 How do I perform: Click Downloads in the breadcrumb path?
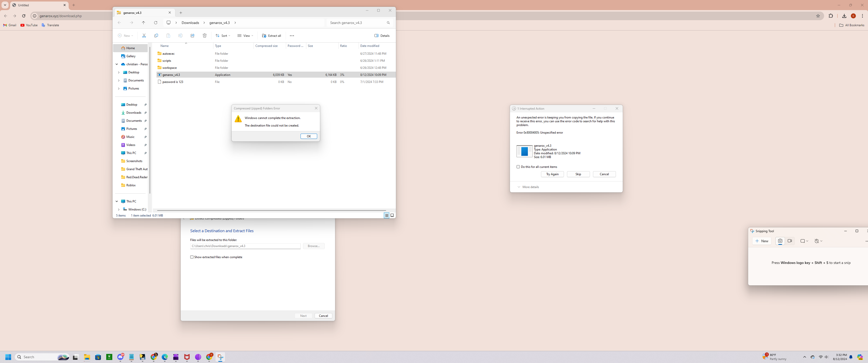(190, 22)
